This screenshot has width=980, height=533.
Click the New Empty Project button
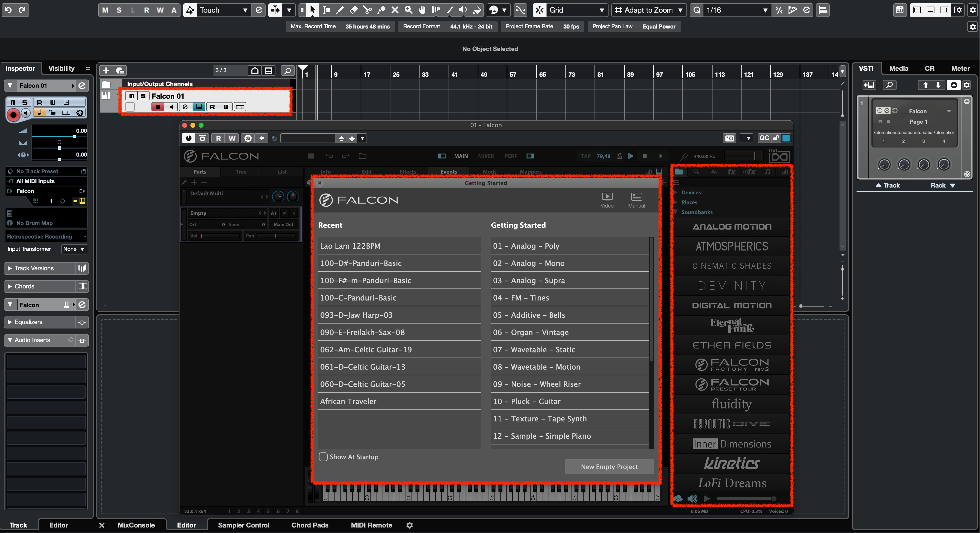609,467
